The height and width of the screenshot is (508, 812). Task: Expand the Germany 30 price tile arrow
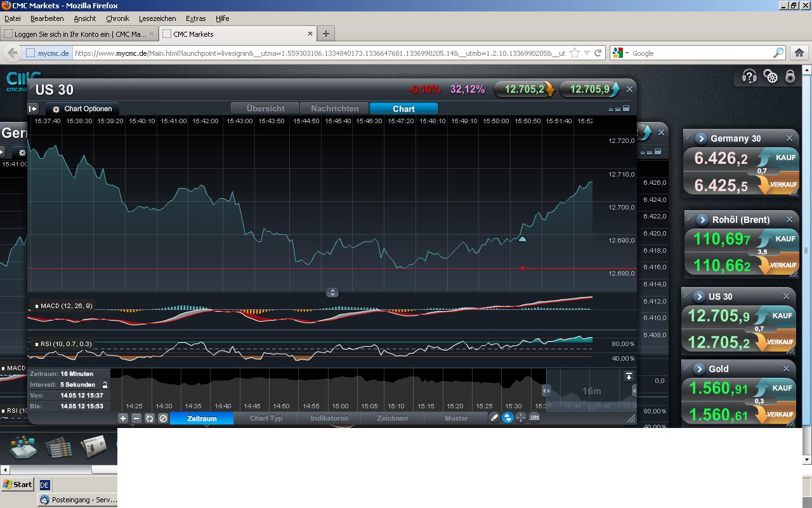tap(701, 138)
